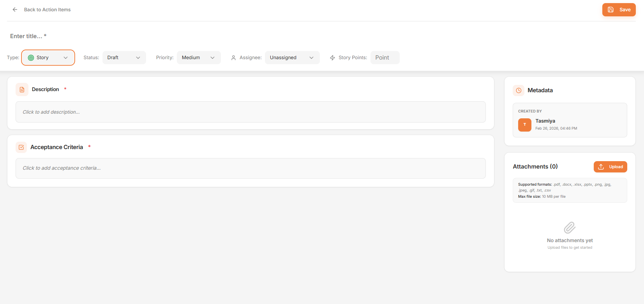Screen dimensions: 644x304
Task: Click the Metadata clock icon
Action: tap(519, 90)
